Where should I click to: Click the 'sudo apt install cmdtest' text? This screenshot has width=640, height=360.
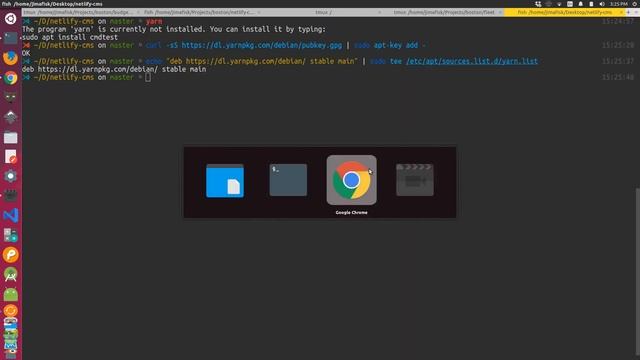point(70,37)
